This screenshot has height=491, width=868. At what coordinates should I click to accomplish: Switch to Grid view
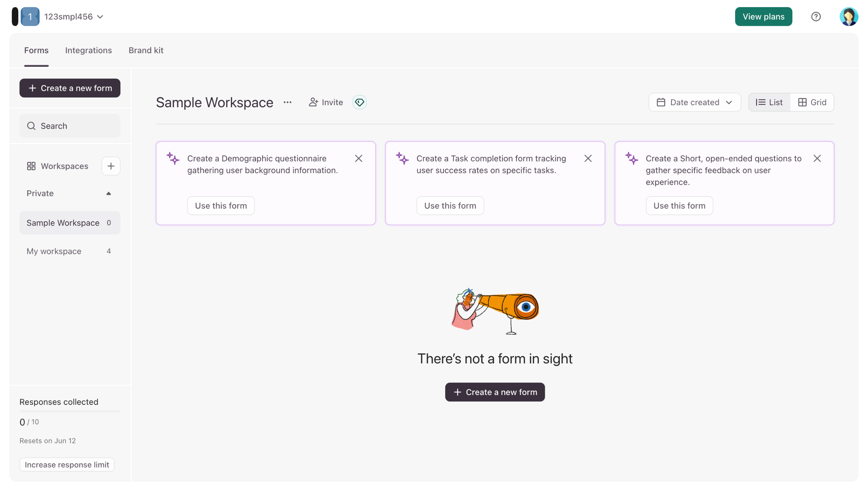coord(812,102)
